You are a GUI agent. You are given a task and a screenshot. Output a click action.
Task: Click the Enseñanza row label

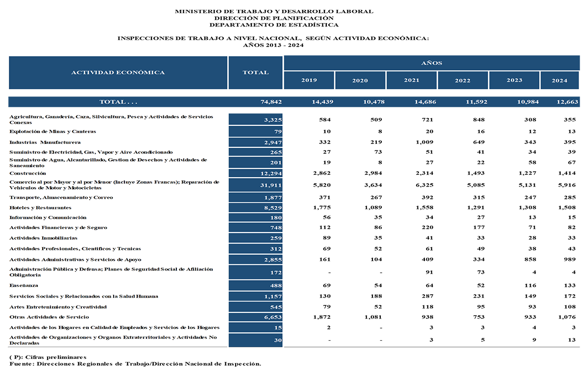point(24,285)
